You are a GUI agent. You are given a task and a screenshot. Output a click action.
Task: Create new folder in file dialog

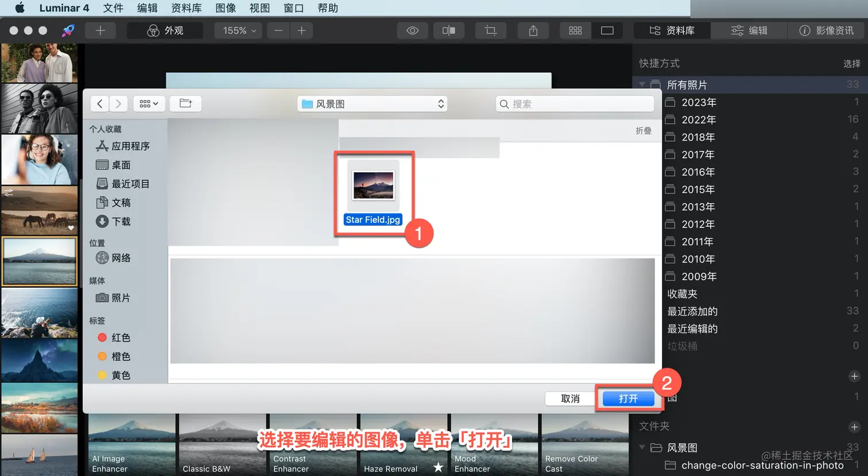[x=185, y=103]
